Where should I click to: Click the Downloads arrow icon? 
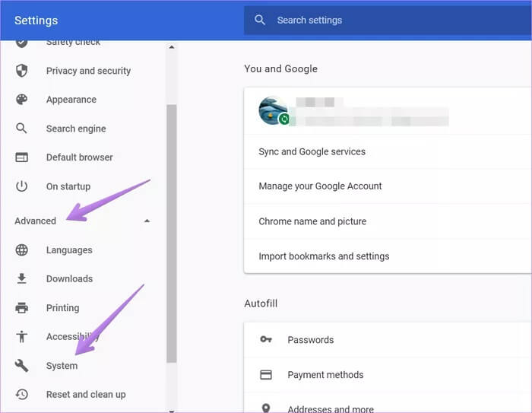pyautogui.click(x=22, y=278)
